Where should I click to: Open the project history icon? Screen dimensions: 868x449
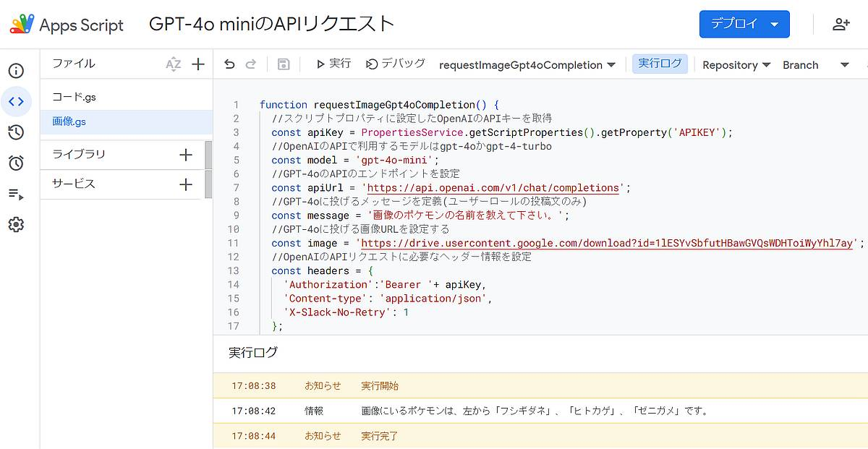(16, 132)
